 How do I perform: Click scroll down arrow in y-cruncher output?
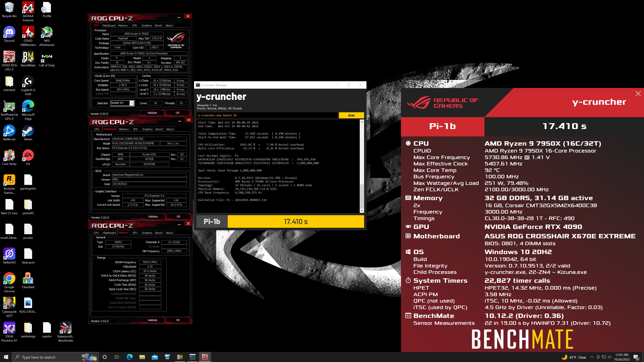[x=362, y=211]
